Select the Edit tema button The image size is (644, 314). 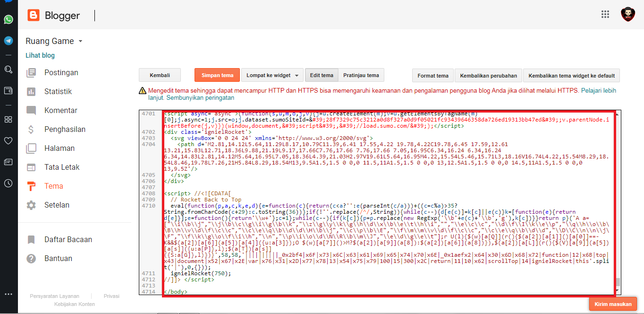click(322, 75)
